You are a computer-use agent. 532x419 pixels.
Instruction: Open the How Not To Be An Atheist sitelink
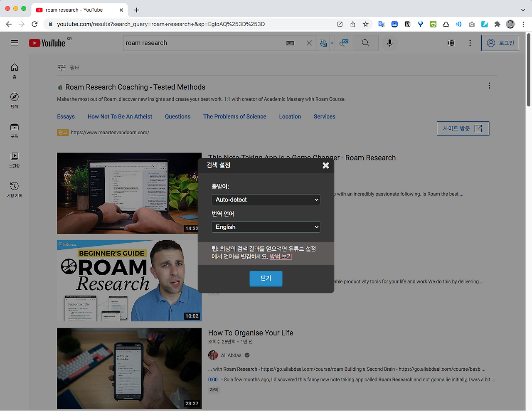click(x=120, y=117)
